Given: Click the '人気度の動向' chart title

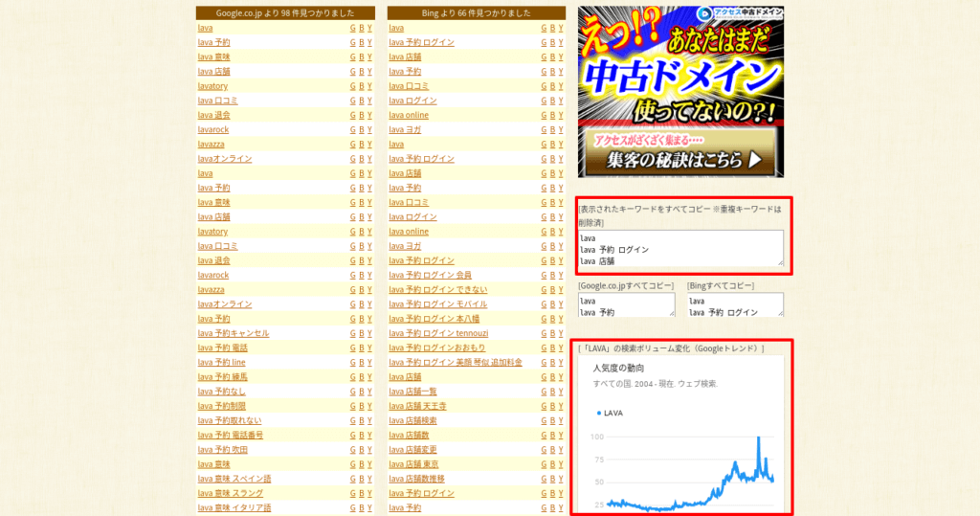Looking at the screenshot, I should pos(618,369).
